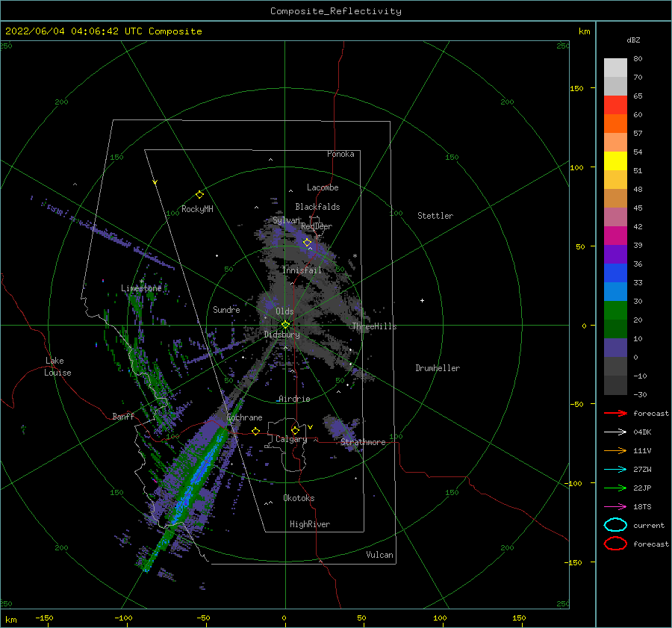Click the light gray 80 dBZ swatch

click(615, 68)
